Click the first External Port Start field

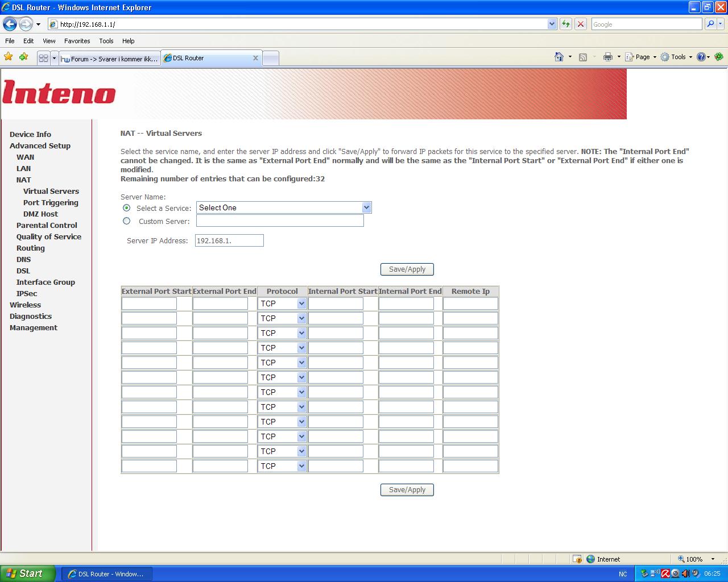pyautogui.click(x=149, y=304)
